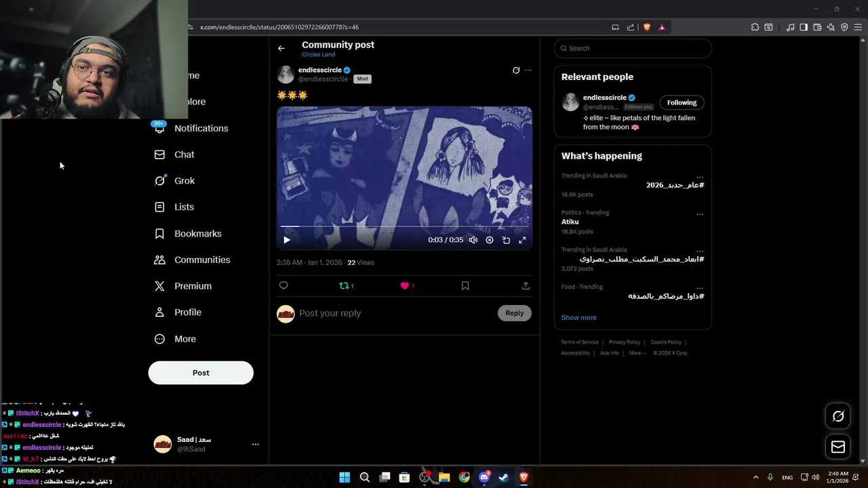
Task: Open the media control music note icon
Action: [x=790, y=27]
